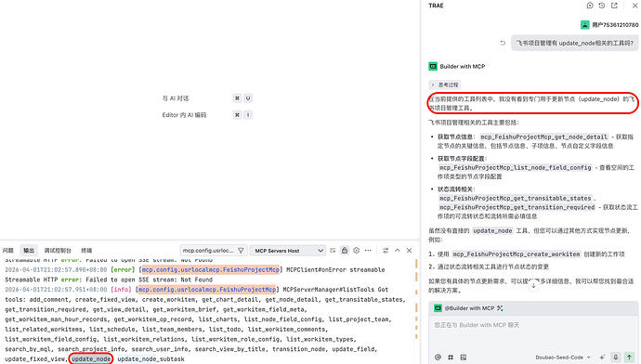Click the funnel filter icon in output panel
Image resolution: width=641 pixels, height=364 pixels.
pos(241,251)
